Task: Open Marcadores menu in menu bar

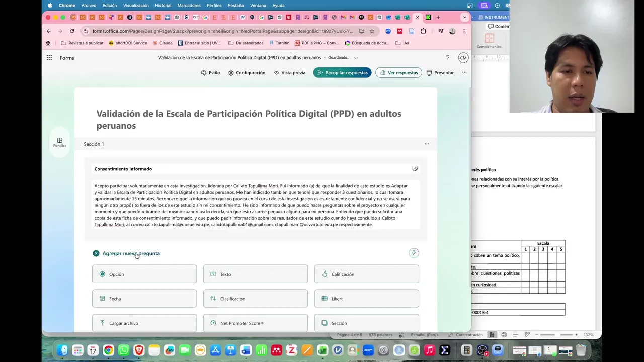Action: coord(189,5)
